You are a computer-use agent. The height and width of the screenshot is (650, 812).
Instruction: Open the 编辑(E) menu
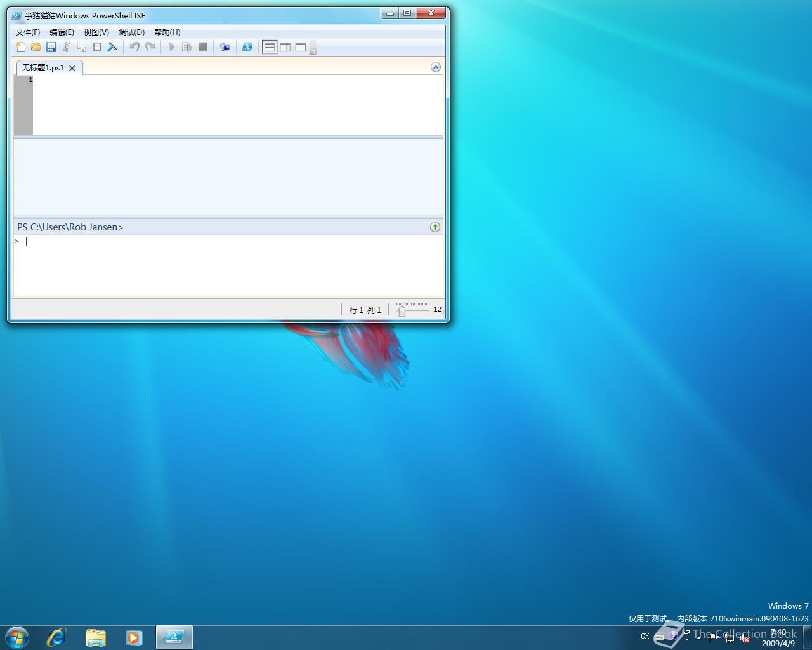pos(62,32)
